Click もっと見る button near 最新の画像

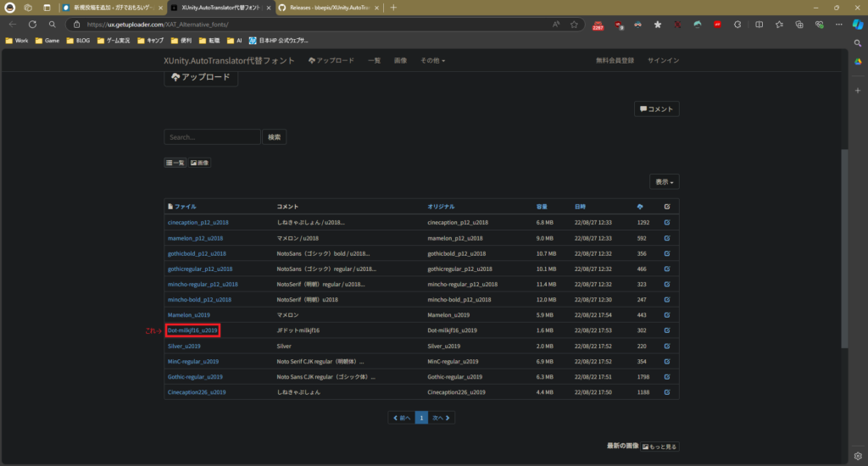(659, 447)
